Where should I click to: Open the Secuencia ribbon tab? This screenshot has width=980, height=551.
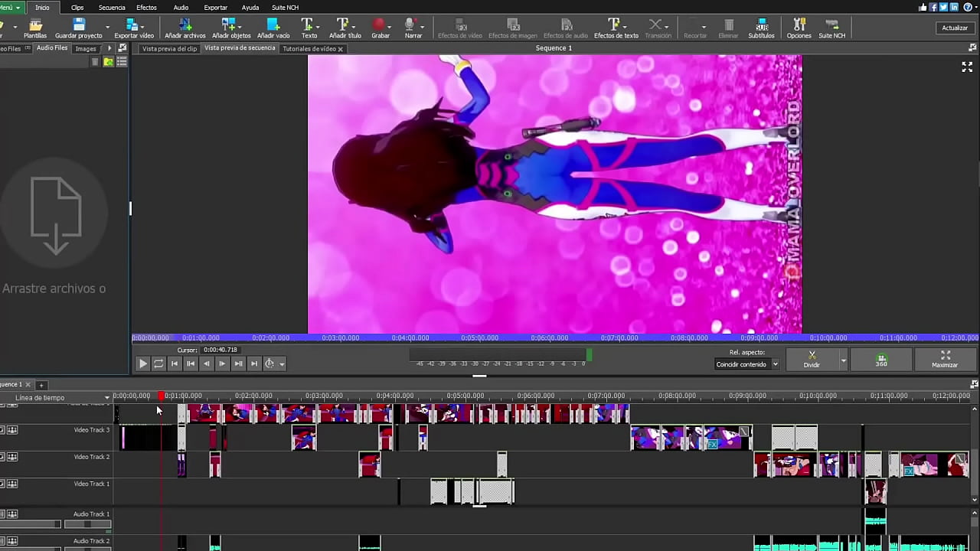pos(112,7)
